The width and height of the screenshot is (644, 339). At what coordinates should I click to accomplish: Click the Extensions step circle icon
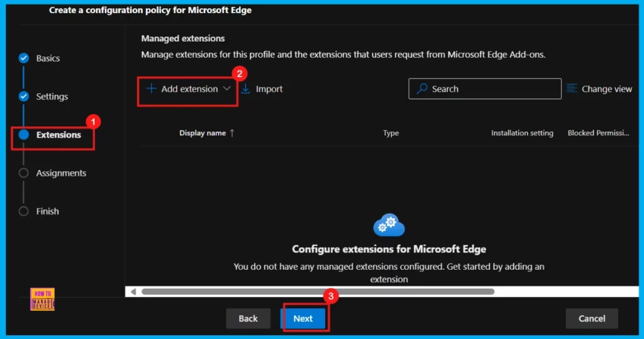point(24,135)
